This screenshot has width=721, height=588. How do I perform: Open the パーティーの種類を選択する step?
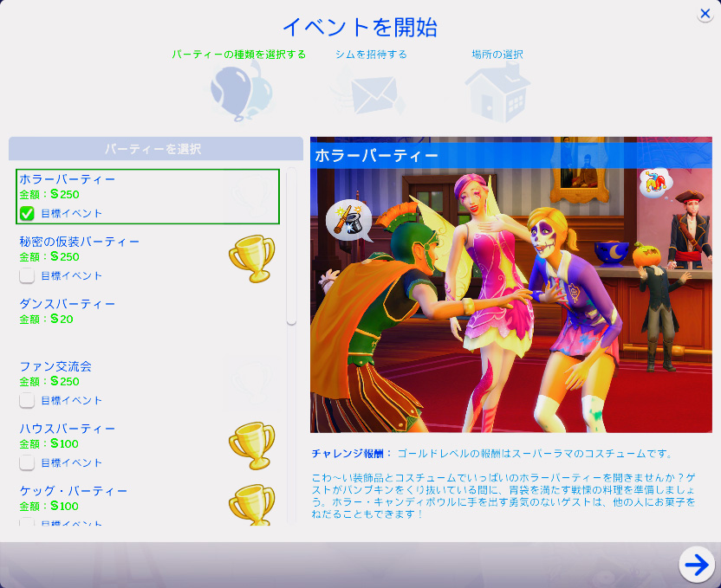pos(238,54)
